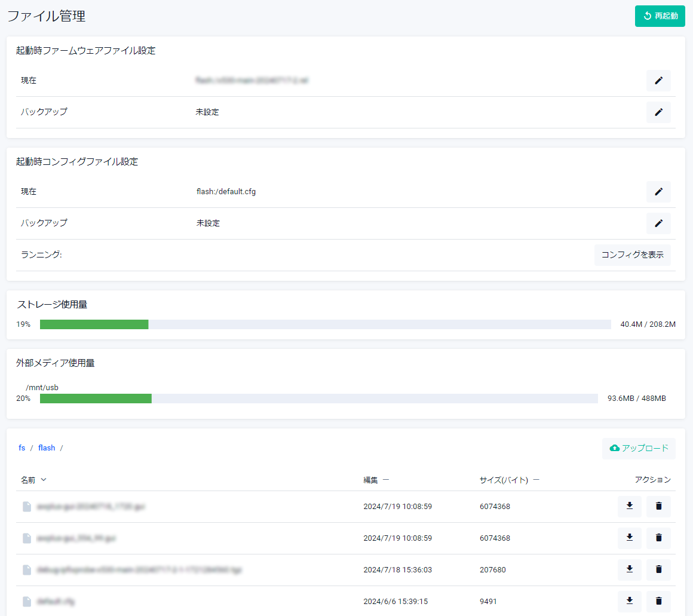Open the flash breadcrumb link
This screenshot has height=616, width=693.
(x=47, y=448)
